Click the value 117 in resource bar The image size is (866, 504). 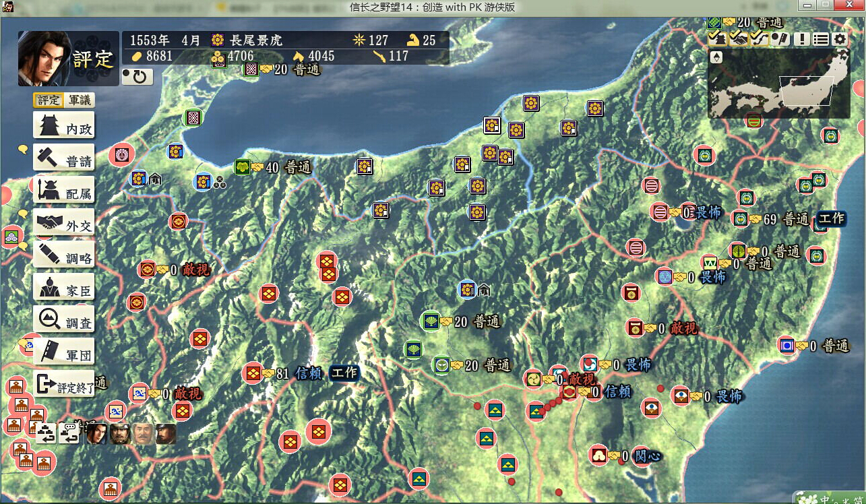(398, 57)
